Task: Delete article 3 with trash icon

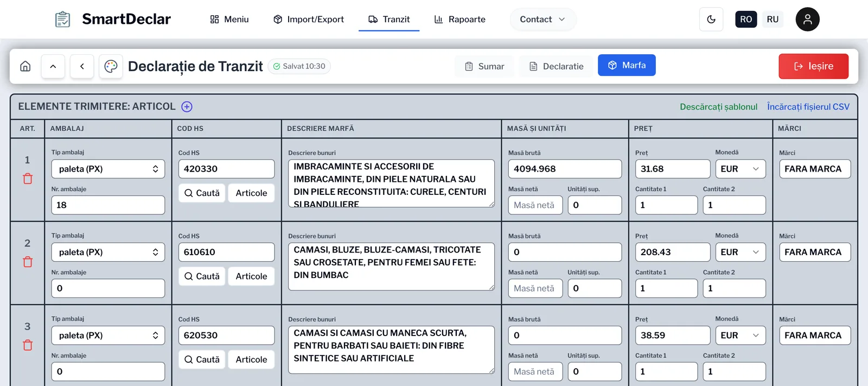Action: tap(28, 345)
